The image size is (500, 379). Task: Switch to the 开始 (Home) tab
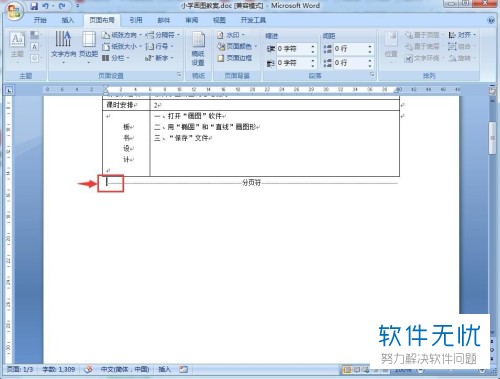(40, 20)
